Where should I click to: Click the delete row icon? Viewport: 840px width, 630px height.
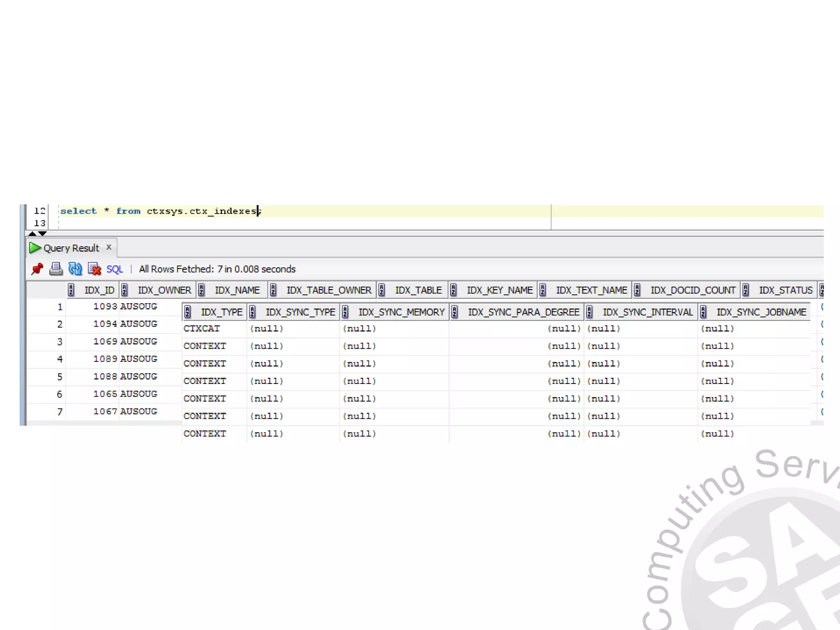(x=94, y=269)
